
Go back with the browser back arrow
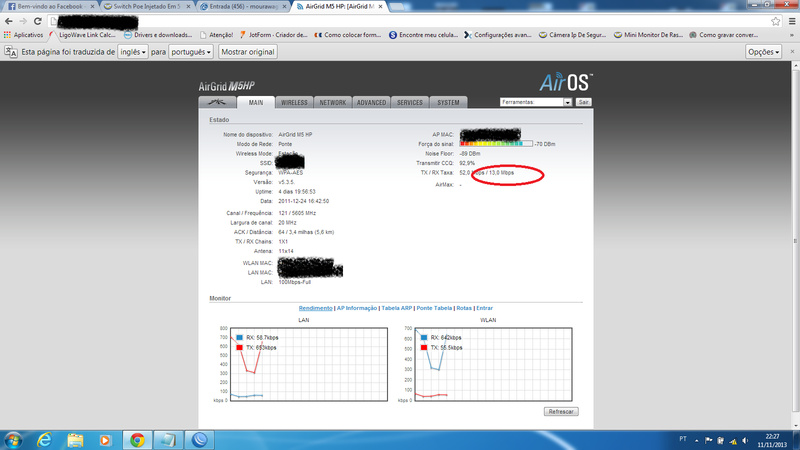9,21
